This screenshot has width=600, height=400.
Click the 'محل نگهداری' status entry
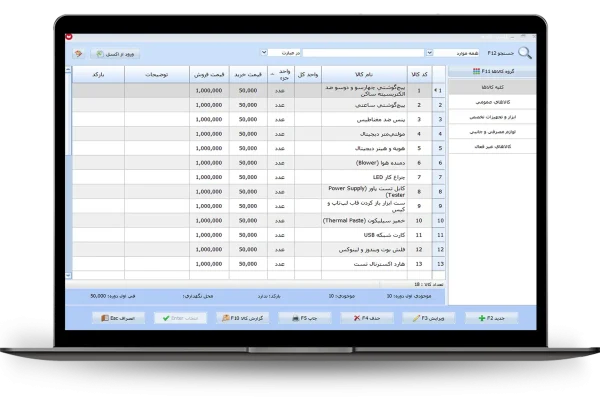(x=198, y=296)
